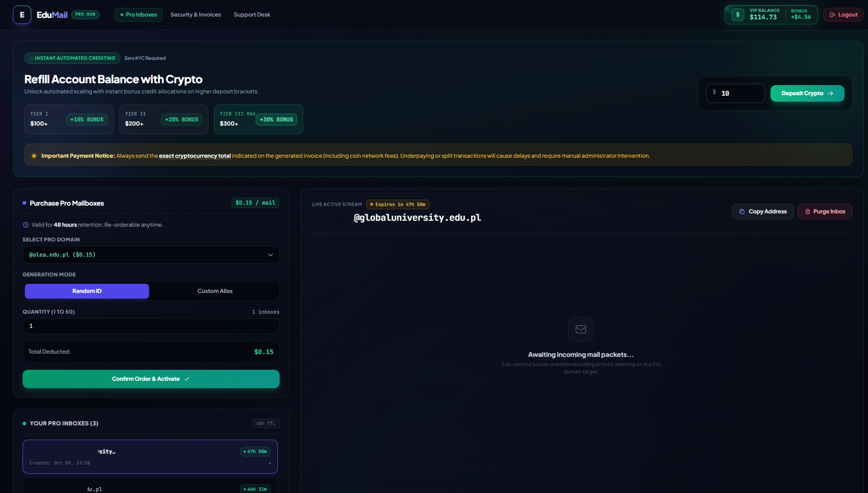The height and width of the screenshot is (493, 868).
Task: Click the $0.15 / mail price tag
Action: coord(255,203)
